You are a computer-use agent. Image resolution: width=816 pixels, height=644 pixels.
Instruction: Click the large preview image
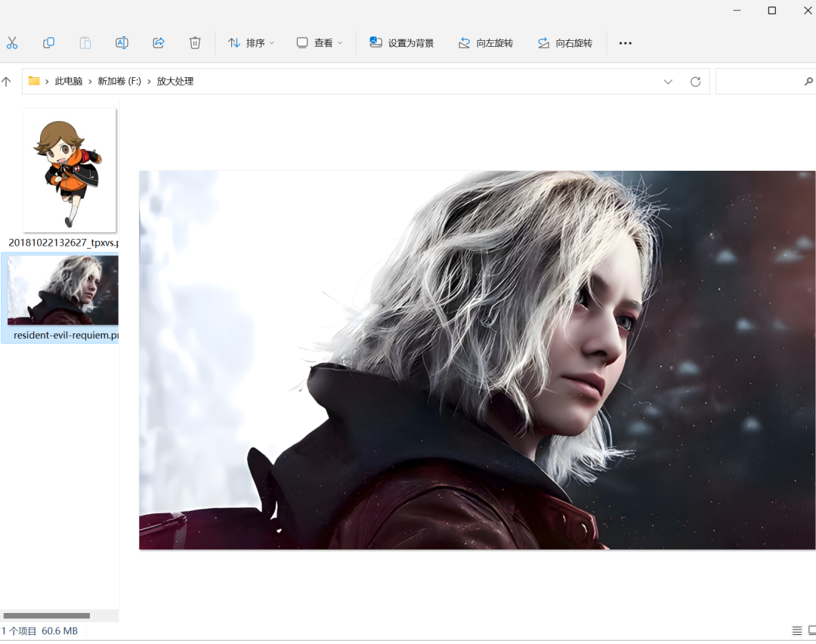pos(478,360)
